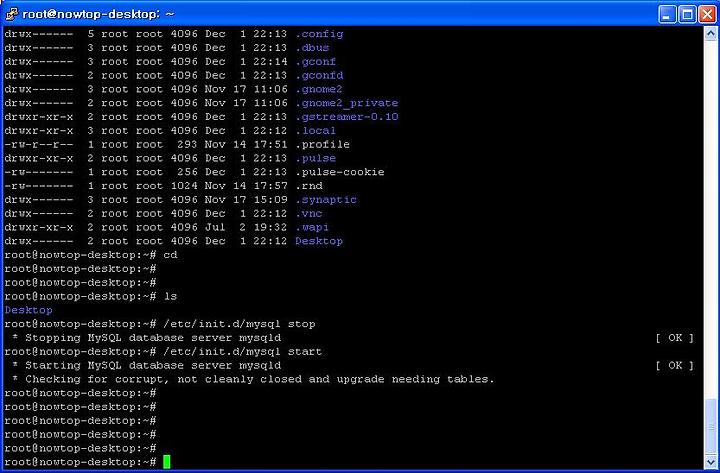The image size is (720, 473).
Task: Minimize the terminal window
Action: pyautogui.click(x=667, y=15)
